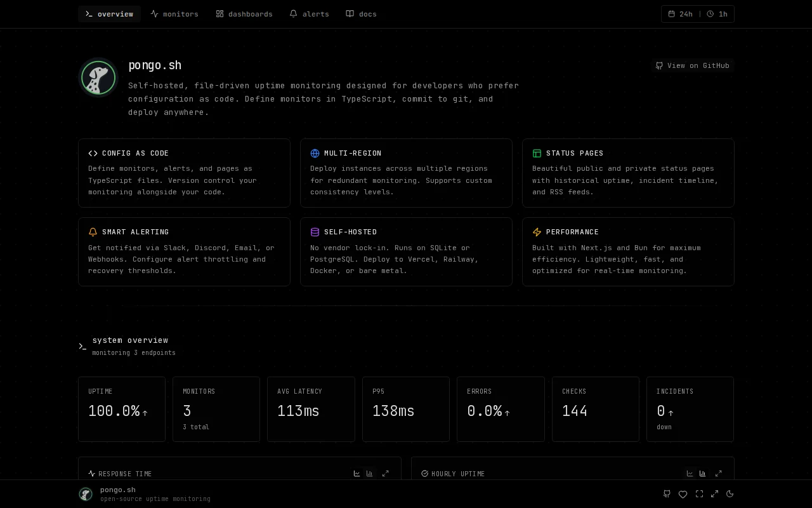Screen dimensions: 812x508
Task: Click the 'down' incidents label
Action: point(664,427)
